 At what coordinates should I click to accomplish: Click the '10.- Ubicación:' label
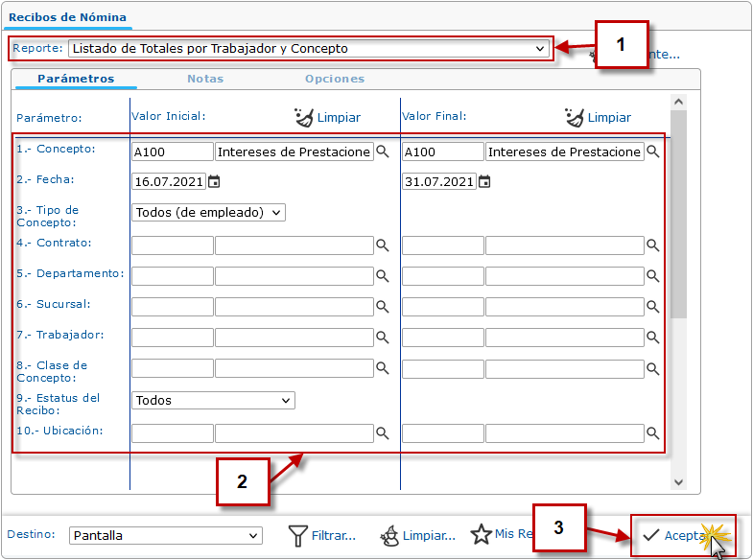click(x=59, y=431)
